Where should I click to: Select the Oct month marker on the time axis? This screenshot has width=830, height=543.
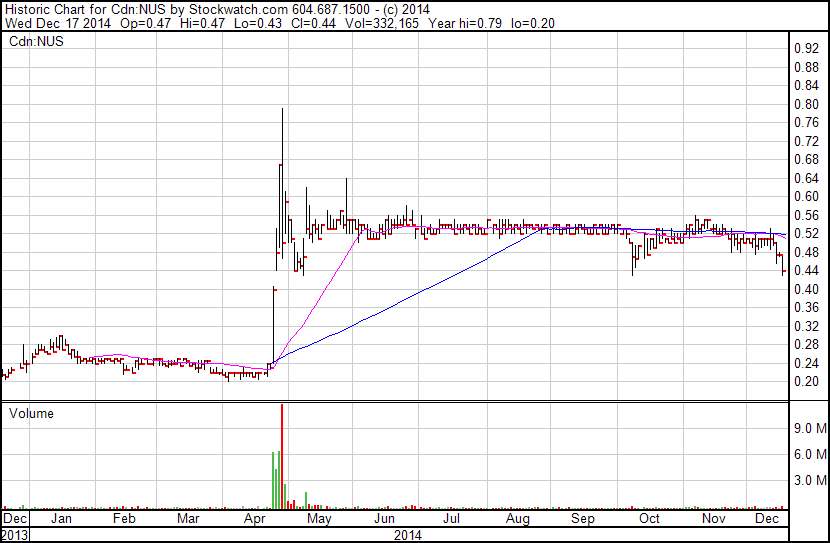649,520
